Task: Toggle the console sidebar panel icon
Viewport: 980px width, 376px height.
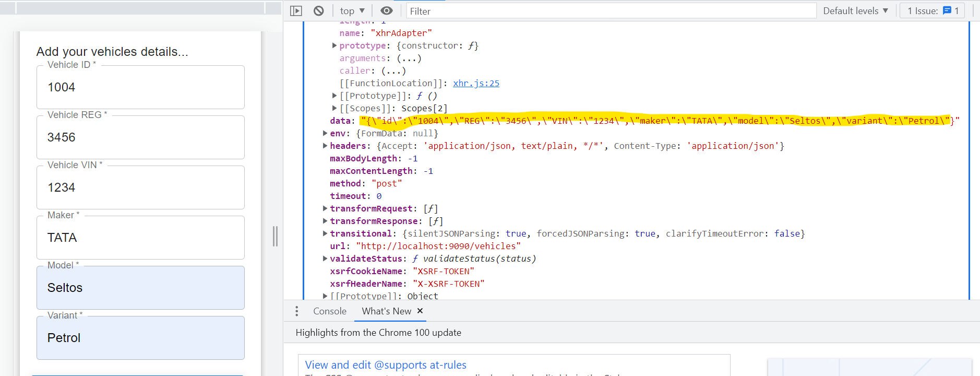Action: click(x=296, y=11)
